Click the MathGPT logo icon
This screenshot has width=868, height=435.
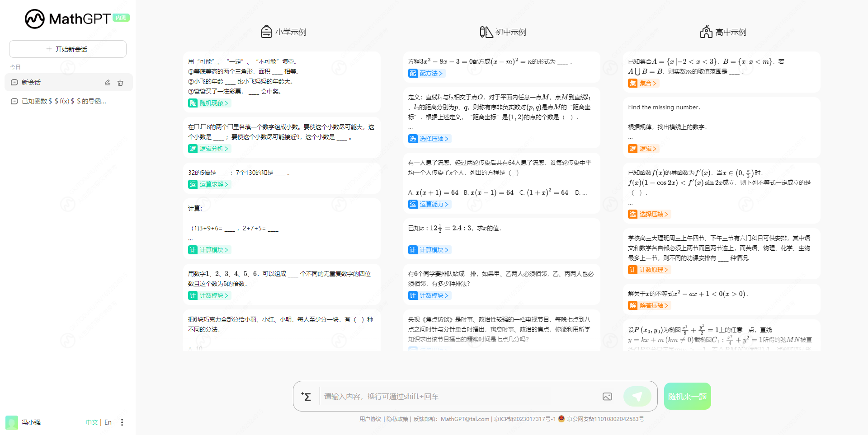pyautogui.click(x=34, y=19)
